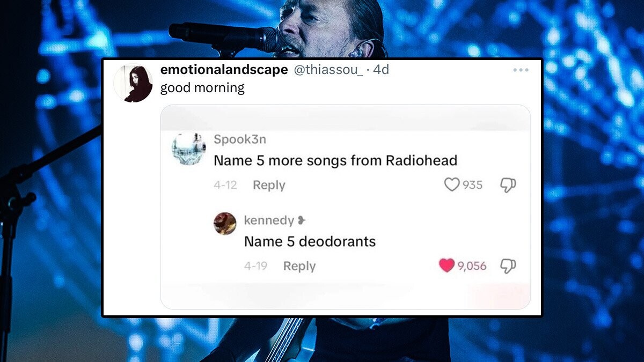Click the Name 5 deodorants comment text
This screenshot has width=644, height=362.
(310, 241)
